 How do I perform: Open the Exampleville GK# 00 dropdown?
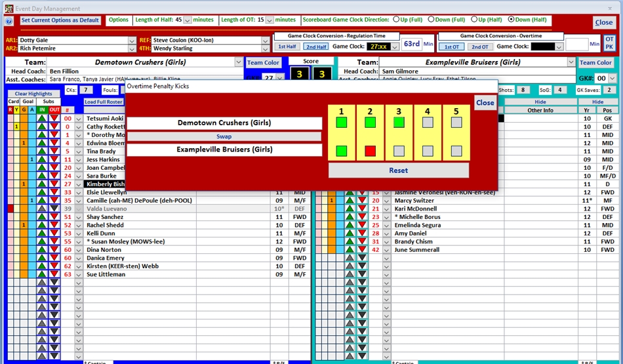click(613, 79)
